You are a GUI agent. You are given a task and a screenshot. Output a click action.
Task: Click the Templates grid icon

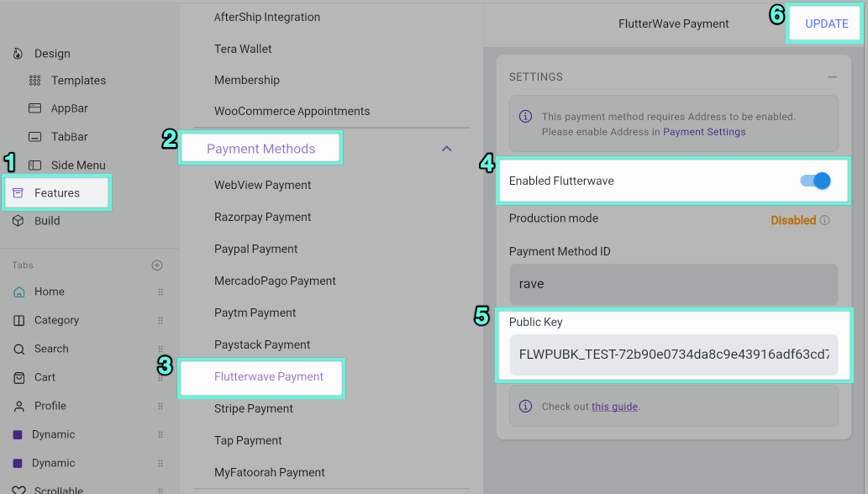point(35,81)
